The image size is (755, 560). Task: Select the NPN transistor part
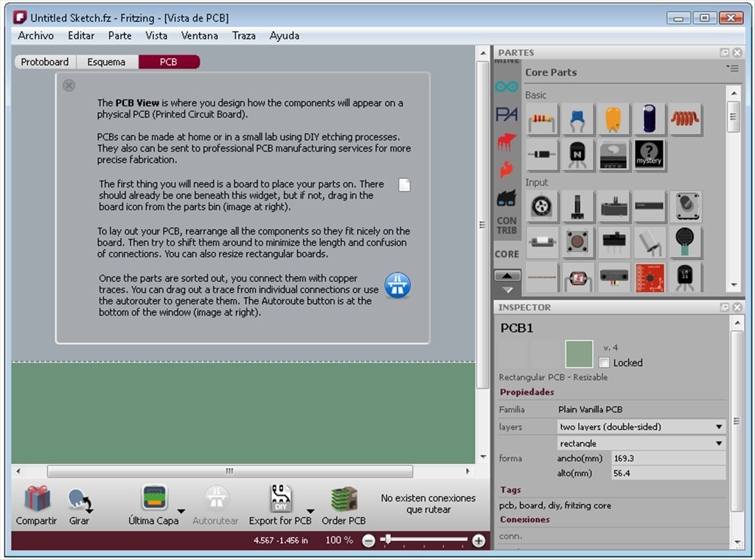coord(577,155)
